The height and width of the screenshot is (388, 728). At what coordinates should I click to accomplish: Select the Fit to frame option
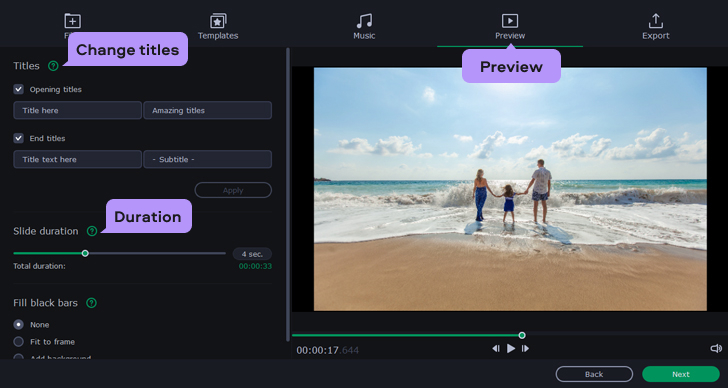(x=19, y=342)
